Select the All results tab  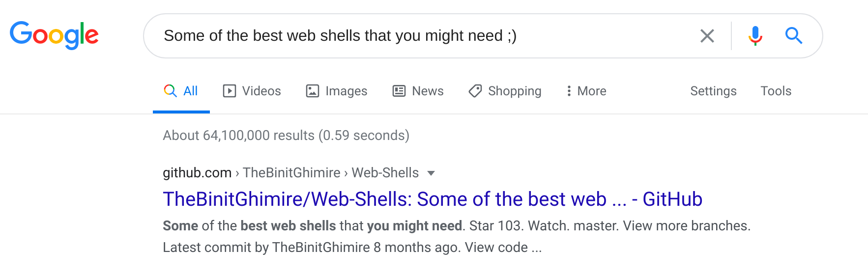(181, 91)
